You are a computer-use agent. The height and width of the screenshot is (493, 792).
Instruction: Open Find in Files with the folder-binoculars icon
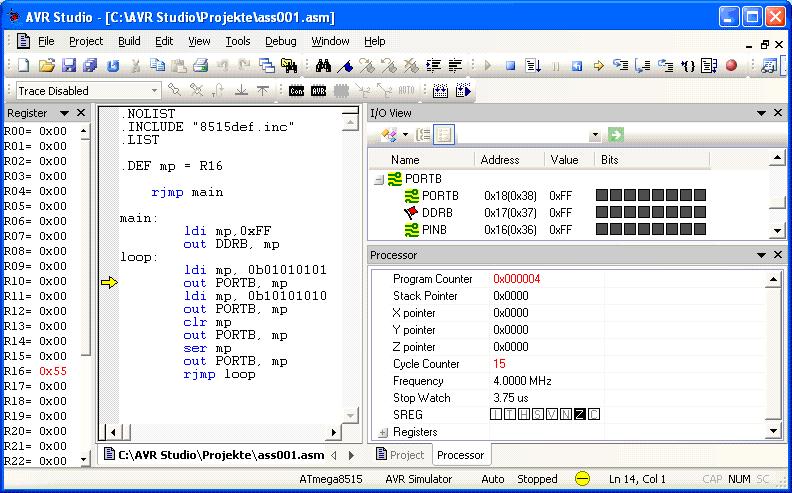click(x=289, y=65)
